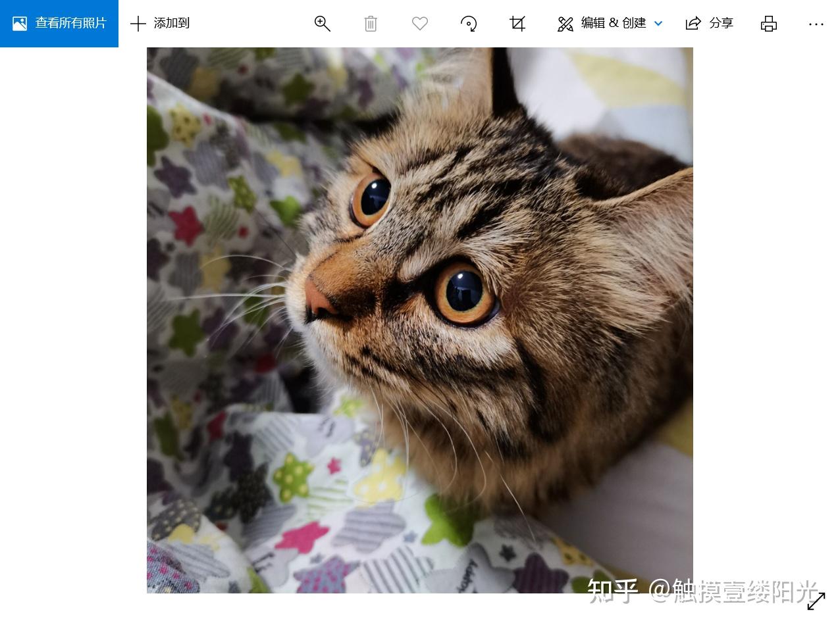Click the picture icon before 查看所有照片
The width and height of the screenshot is (840, 625).
(20, 24)
